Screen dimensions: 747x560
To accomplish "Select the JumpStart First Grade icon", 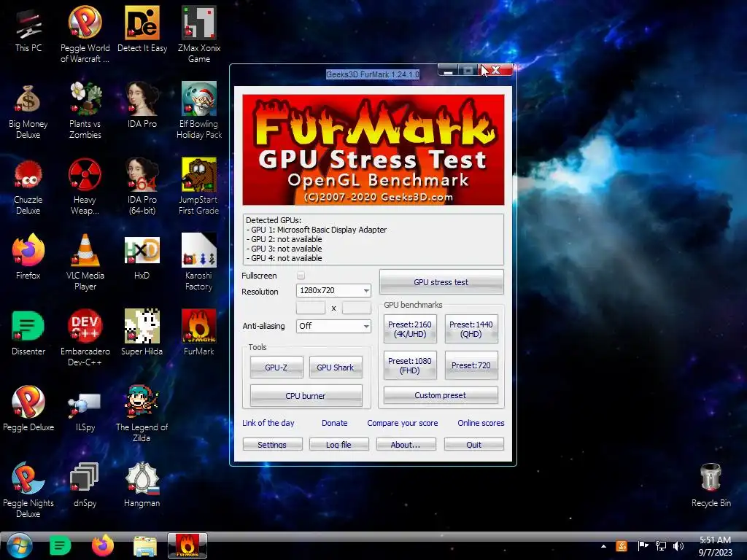I will click(x=198, y=187).
